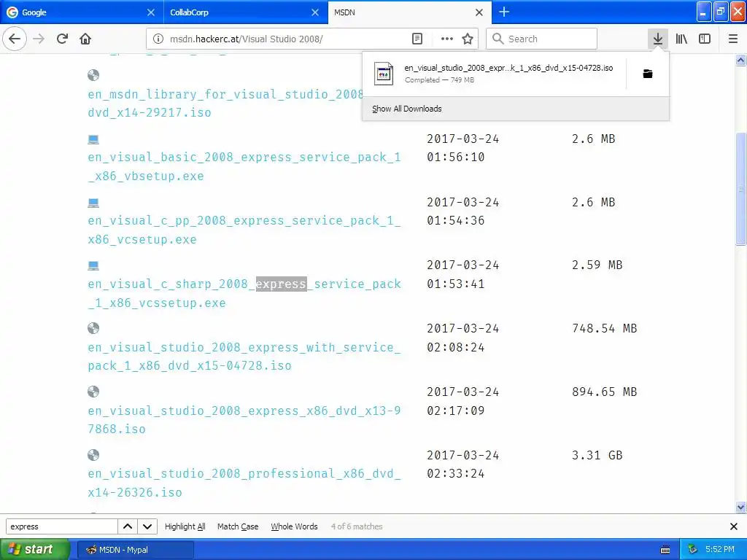Download en_visual_studio_2008_professional x14-26326.iso link
The height and width of the screenshot is (560, 747).
pyautogui.click(x=244, y=483)
